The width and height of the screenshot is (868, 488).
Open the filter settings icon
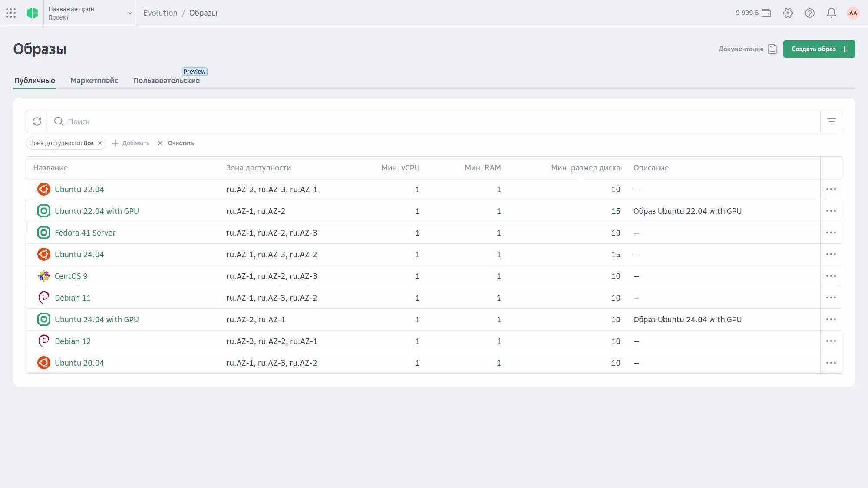point(831,121)
